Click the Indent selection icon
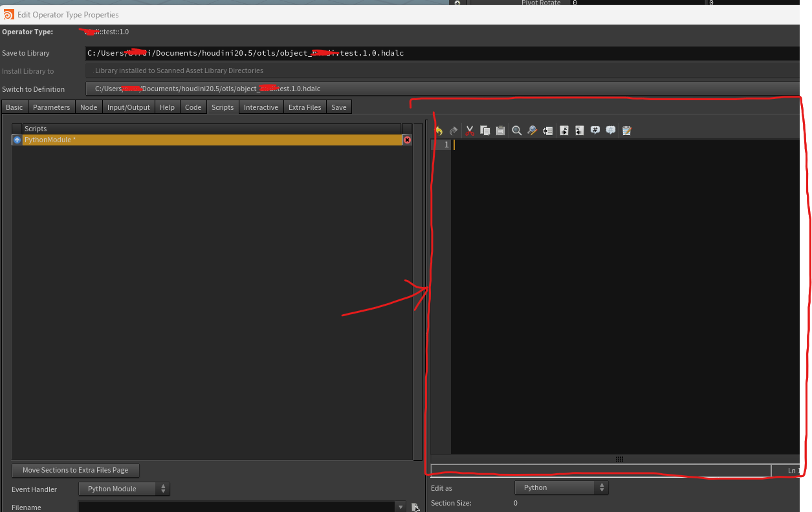Image resolution: width=812 pixels, height=512 pixels. click(564, 131)
